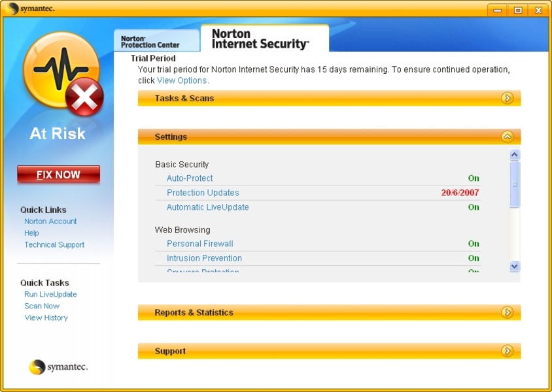Open Automatic LiveUpdate setting
This screenshot has width=552, height=392.
pyautogui.click(x=208, y=207)
